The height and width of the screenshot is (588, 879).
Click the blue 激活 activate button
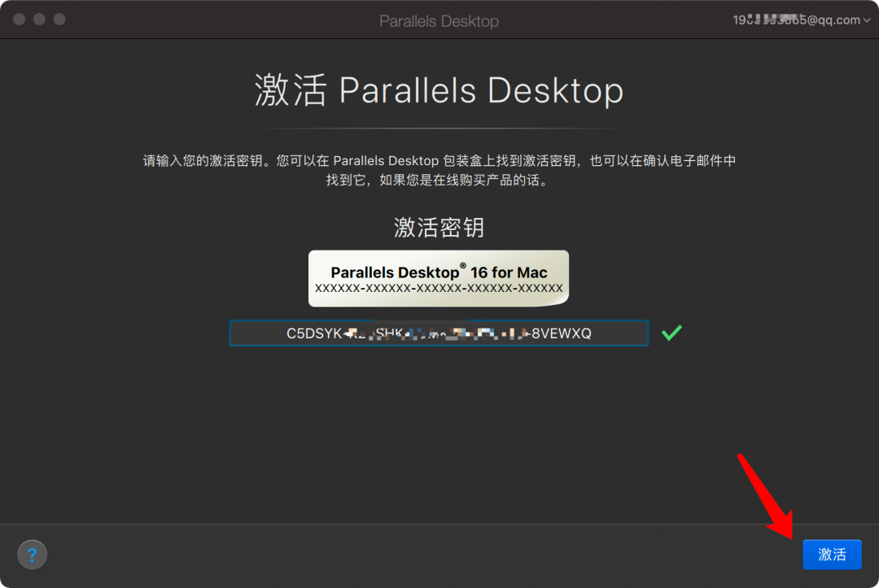click(x=832, y=555)
